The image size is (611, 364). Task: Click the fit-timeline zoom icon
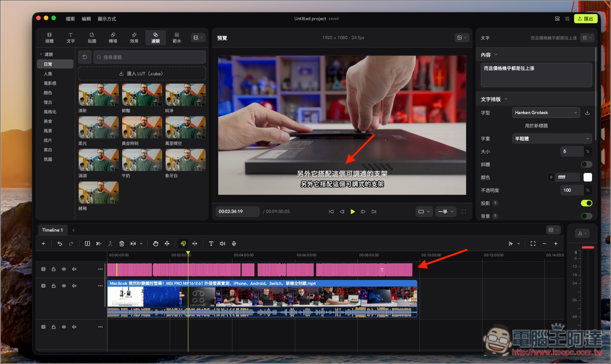tap(533, 243)
